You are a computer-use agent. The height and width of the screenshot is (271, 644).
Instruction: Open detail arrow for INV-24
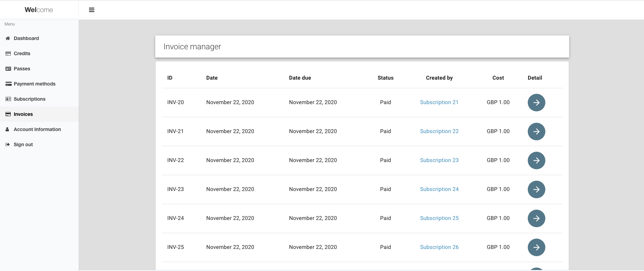click(x=536, y=218)
